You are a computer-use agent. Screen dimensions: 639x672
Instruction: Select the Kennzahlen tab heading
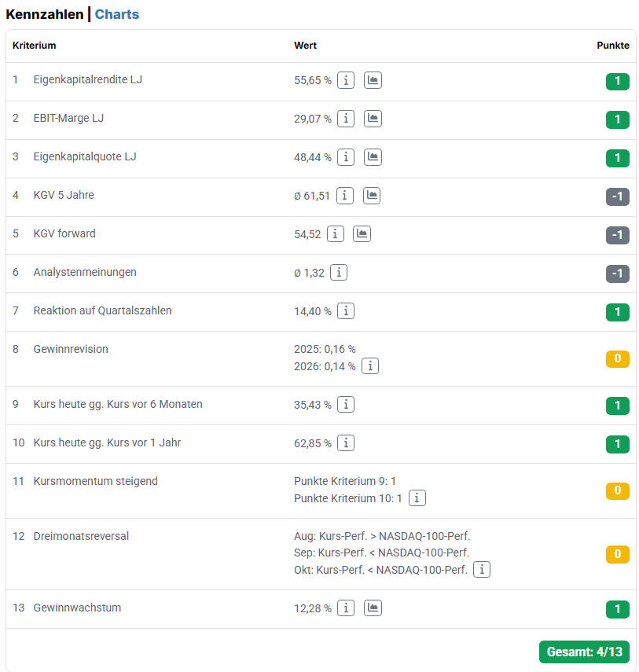point(44,14)
